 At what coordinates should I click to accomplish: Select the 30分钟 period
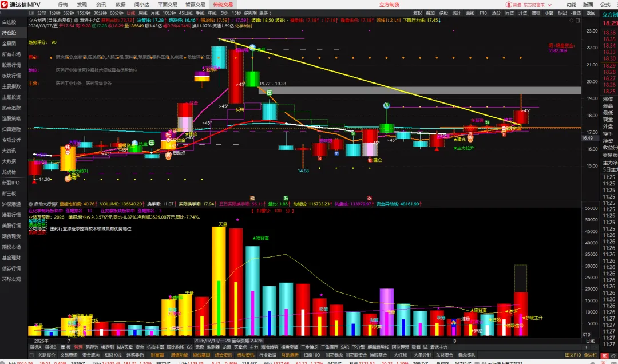(100, 13)
